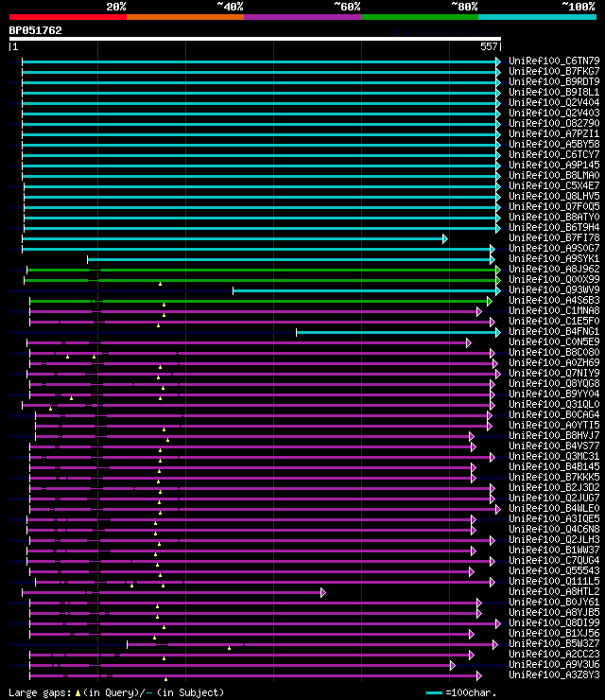This screenshot has height=700, width=605.
Task: Select the UniRef100_A2CC23 label
Action: click(554, 654)
